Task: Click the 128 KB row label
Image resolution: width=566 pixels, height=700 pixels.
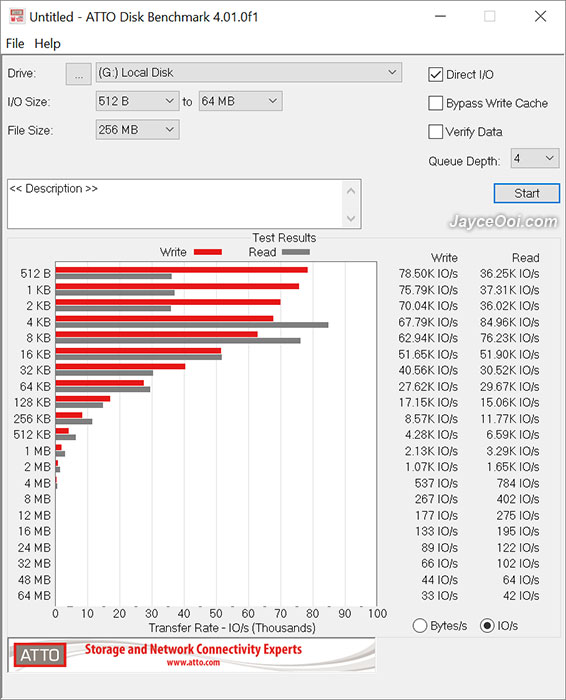Action: [x=32, y=403]
